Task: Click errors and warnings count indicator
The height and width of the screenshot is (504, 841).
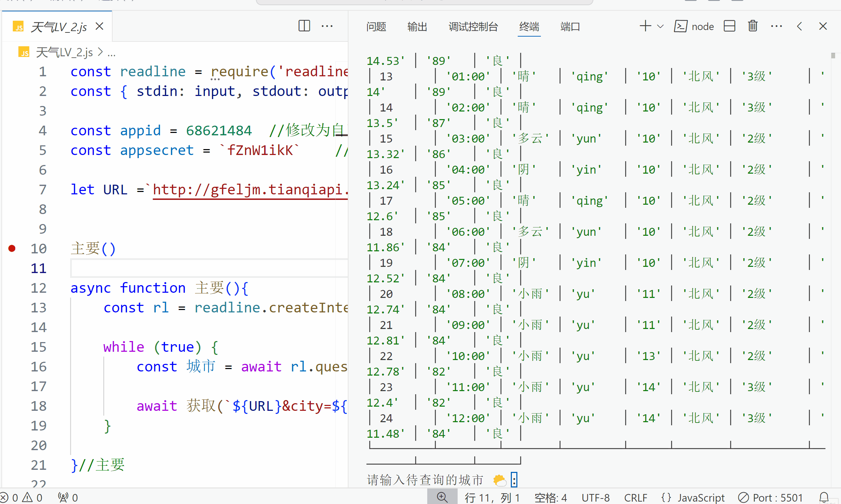Action: 21,497
